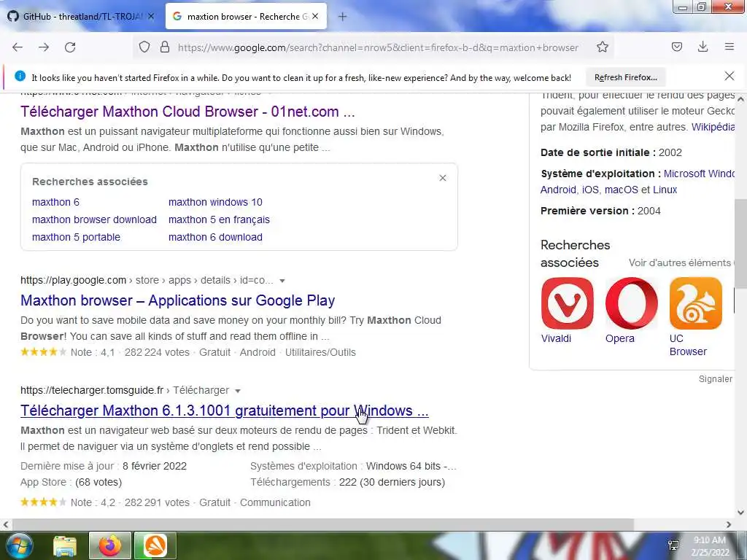The height and width of the screenshot is (560, 747).
Task: Go back with the browser back arrow
Action: pyautogui.click(x=18, y=47)
